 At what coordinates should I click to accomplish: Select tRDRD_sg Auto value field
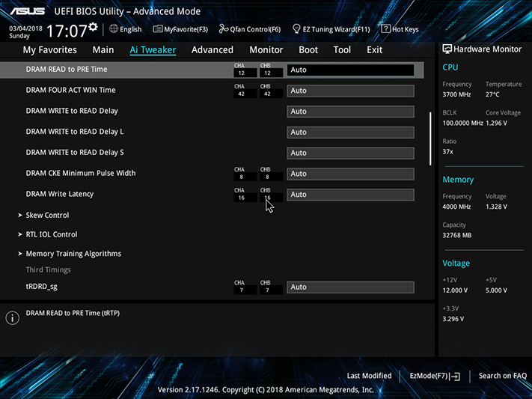tap(350, 287)
